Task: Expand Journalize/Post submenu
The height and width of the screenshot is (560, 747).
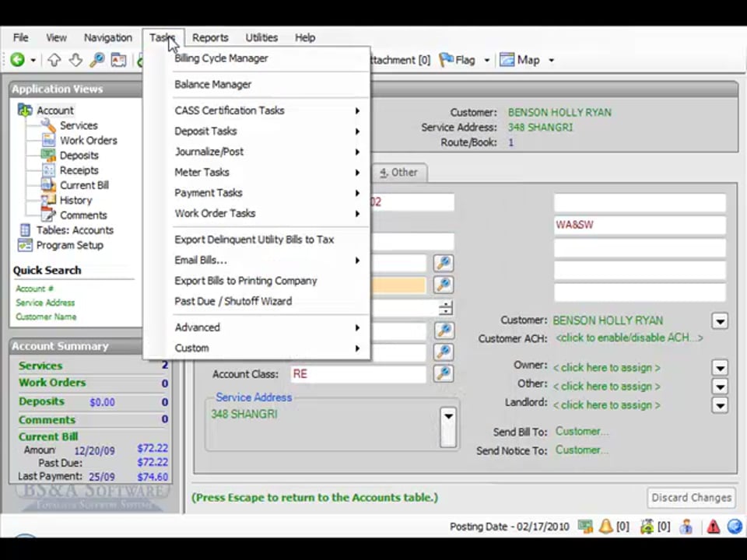Action: (258, 152)
